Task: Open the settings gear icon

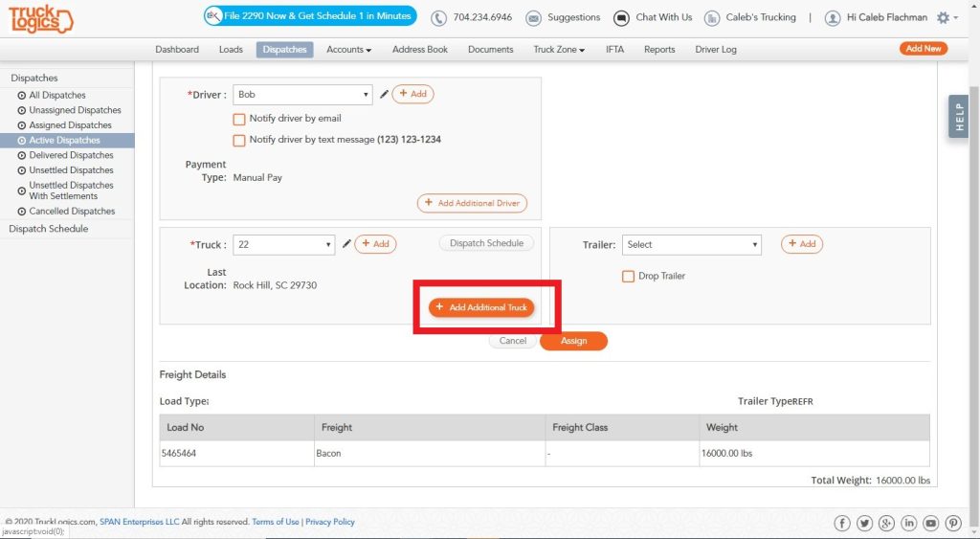Action: tap(943, 17)
